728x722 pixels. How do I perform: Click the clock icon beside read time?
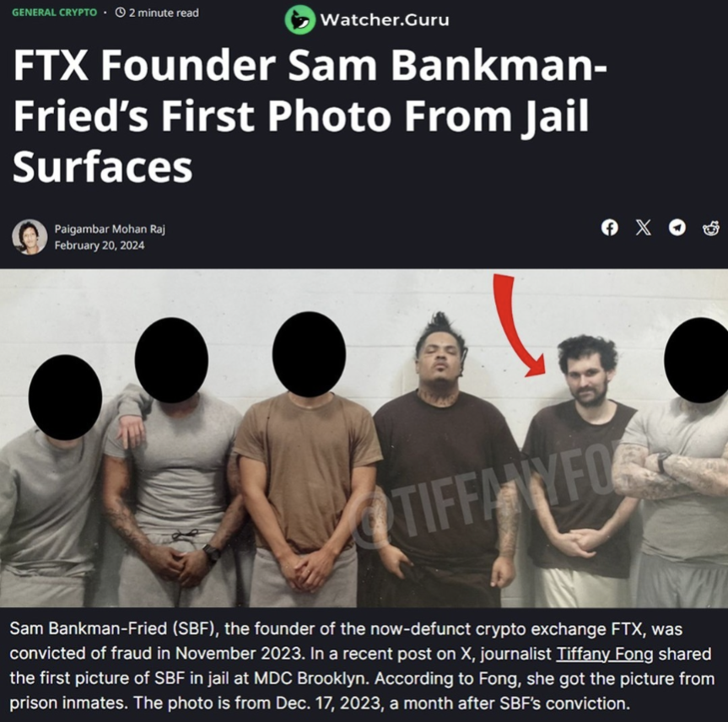point(121,13)
